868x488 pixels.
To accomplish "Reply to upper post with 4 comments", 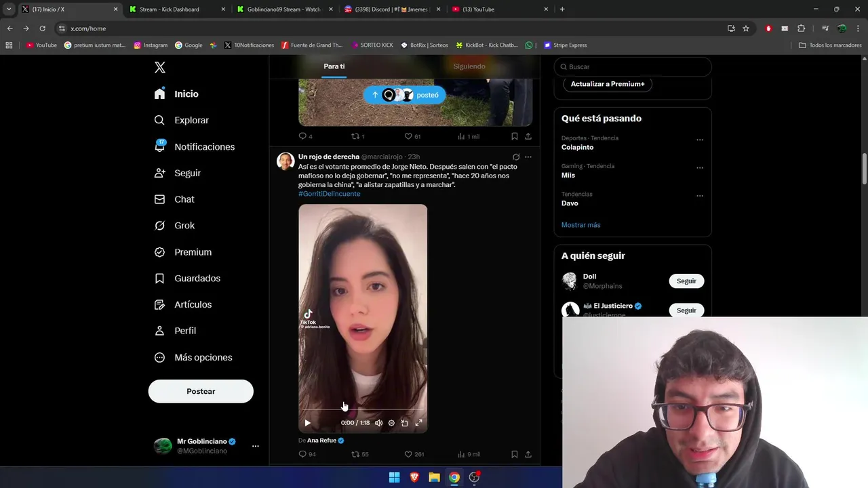I will (305, 136).
